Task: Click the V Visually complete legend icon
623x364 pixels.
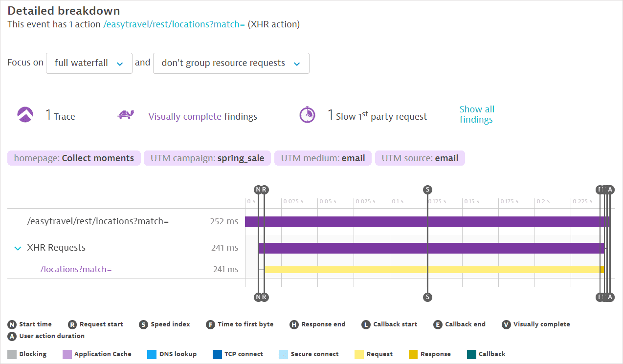Action: 506,324
